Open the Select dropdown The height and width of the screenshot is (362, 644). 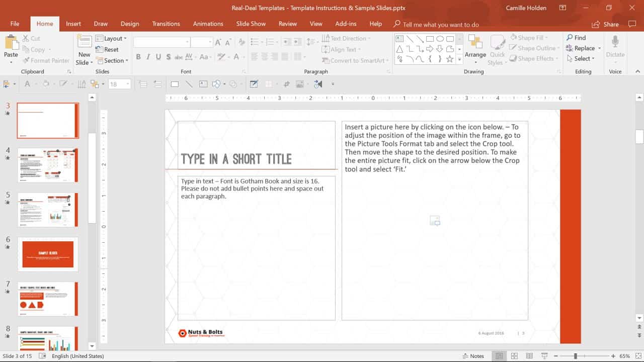pyautogui.click(x=580, y=59)
